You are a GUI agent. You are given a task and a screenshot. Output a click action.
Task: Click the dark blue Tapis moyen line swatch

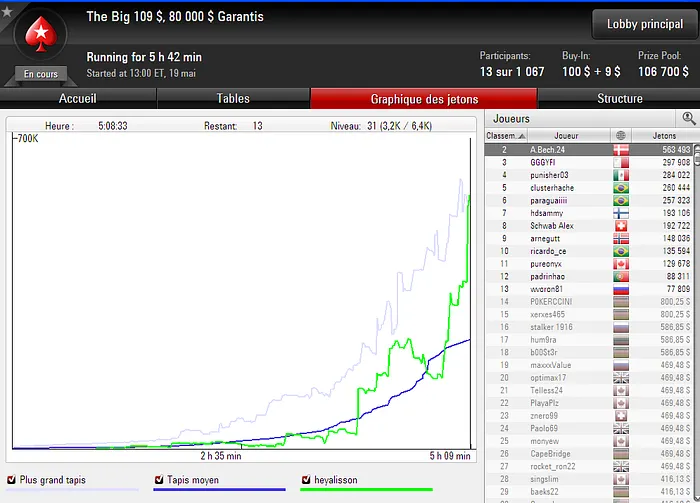(x=219, y=490)
